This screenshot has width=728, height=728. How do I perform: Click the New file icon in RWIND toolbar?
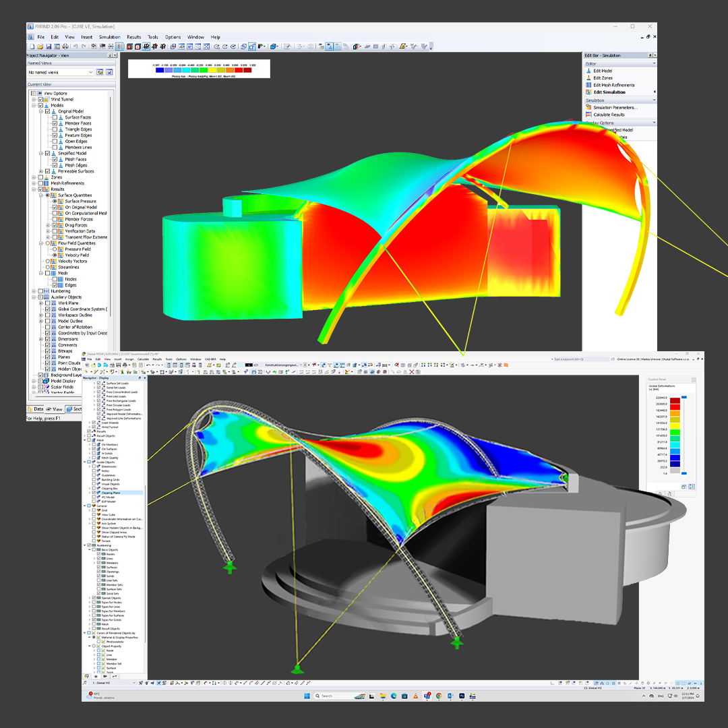pos(32,47)
